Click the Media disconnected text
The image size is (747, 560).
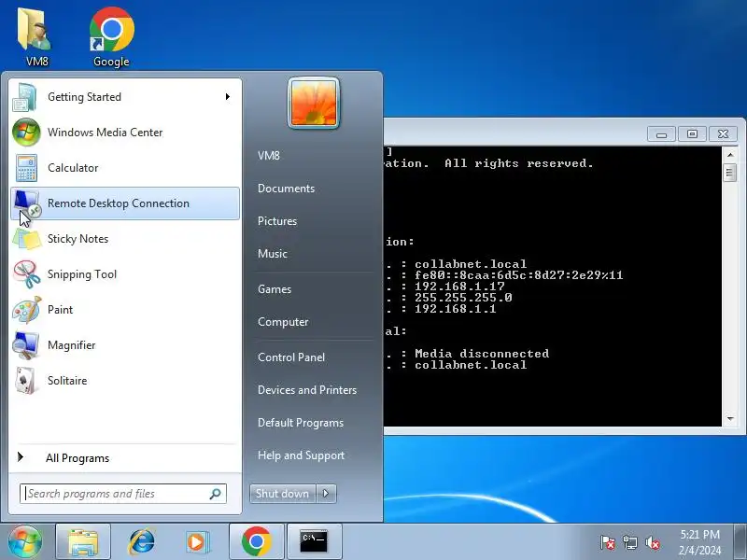coord(482,354)
